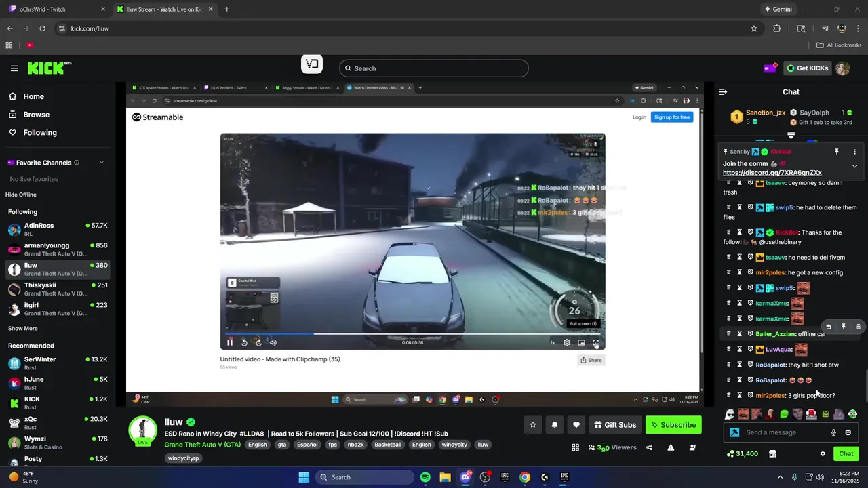Screen dimensions: 868x488
Task: Click the share icon below Subscribe
Action: 650,447
